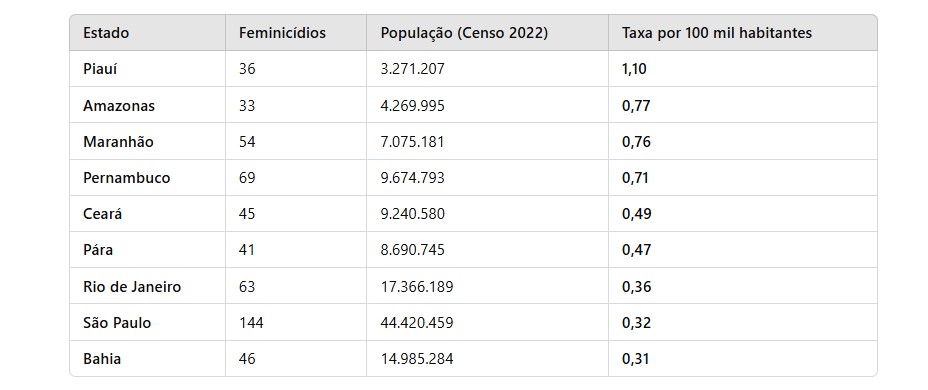Select the Pára row label
Screen dimensions: 928x390
98,250
